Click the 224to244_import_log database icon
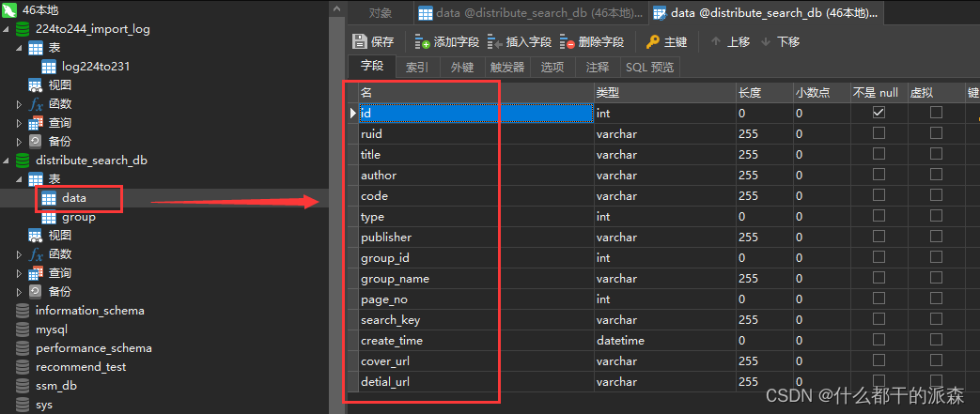The image size is (980, 414). click(x=23, y=29)
